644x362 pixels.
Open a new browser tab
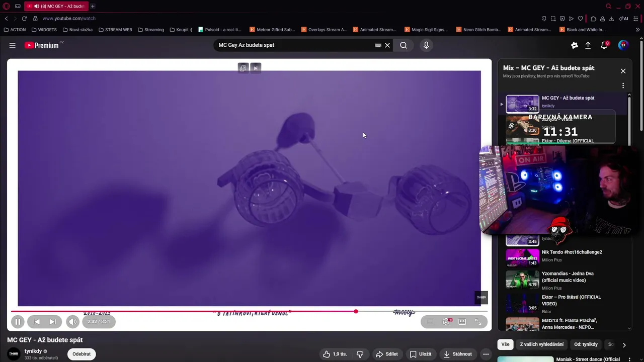click(x=93, y=6)
